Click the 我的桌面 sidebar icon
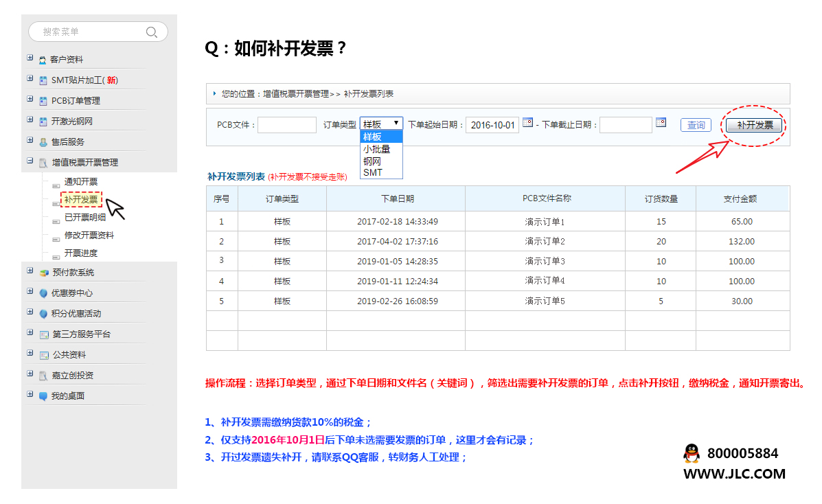This screenshot has width=822, height=504. coord(43,396)
